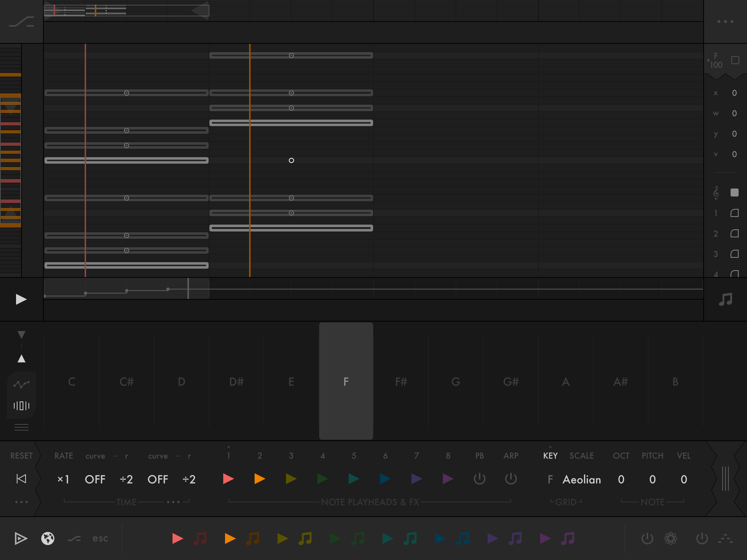
Task: Click the globe icon in bottom bar
Action: [x=48, y=538]
